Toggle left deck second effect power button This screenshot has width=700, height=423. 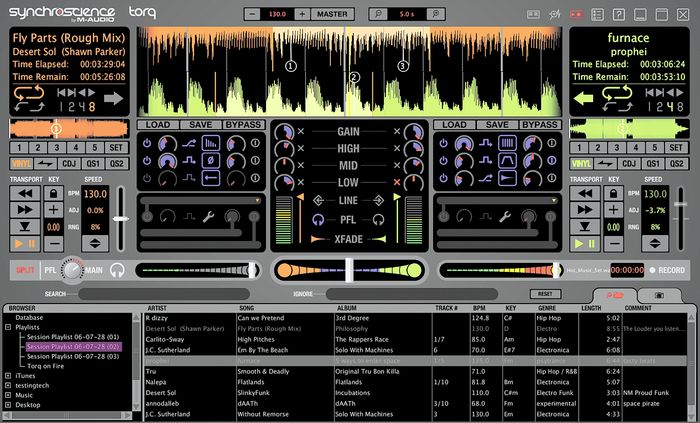147,161
